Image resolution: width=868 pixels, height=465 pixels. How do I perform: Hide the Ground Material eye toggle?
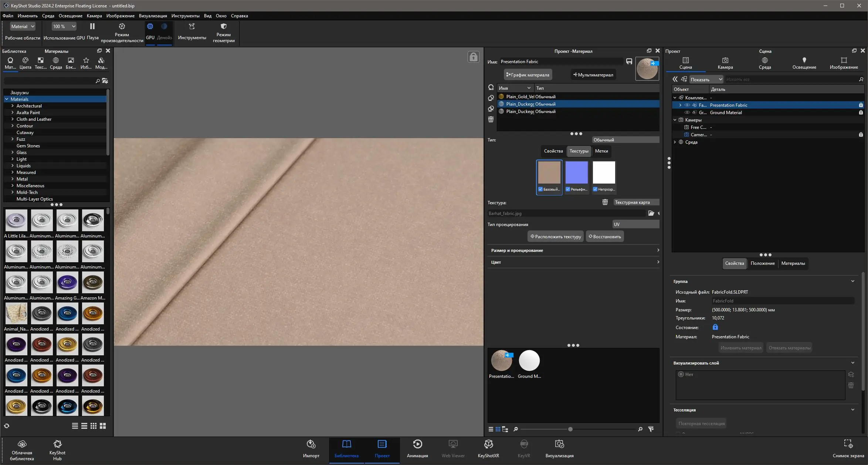pyautogui.click(x=687, y=113)
